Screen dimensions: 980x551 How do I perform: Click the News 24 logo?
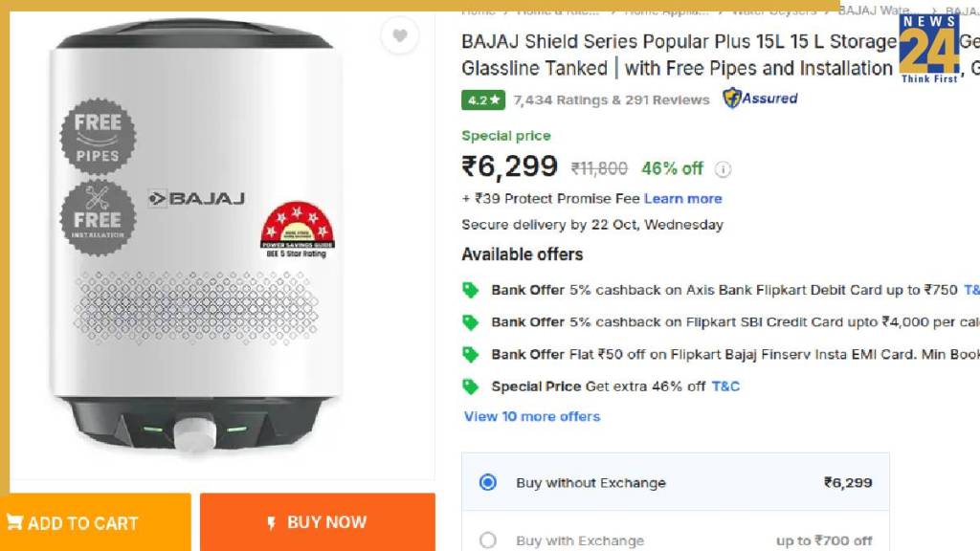tap(928, 46)
